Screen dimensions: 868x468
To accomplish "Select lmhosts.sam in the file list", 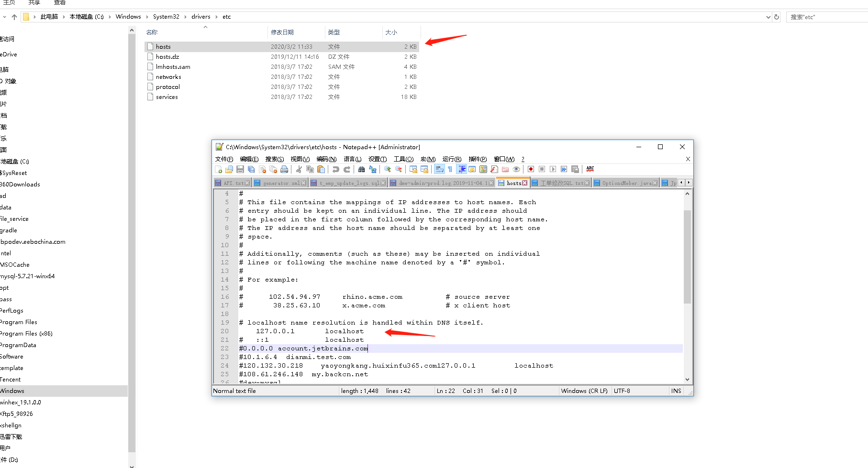I will 282,67.
